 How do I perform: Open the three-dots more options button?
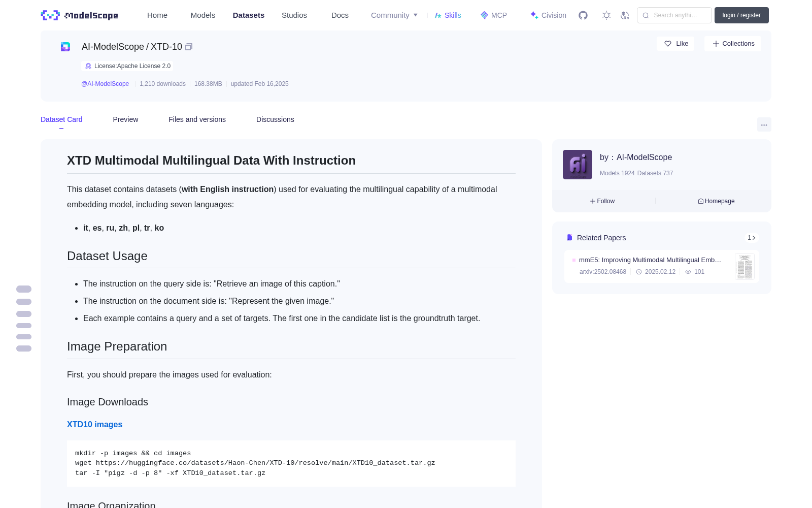click(x=764, y=124)
